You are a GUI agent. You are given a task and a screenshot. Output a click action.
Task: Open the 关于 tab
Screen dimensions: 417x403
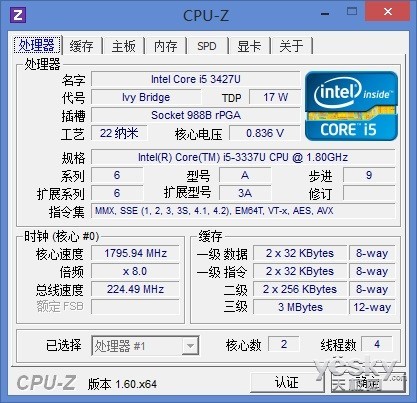click(292, 46)
